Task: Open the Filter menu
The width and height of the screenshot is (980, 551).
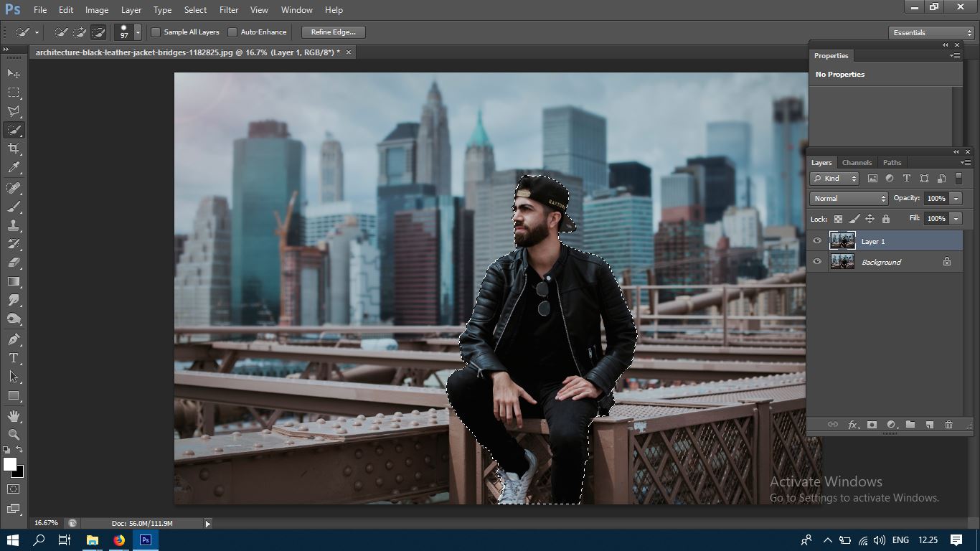Action: click(x=229, y=10)
